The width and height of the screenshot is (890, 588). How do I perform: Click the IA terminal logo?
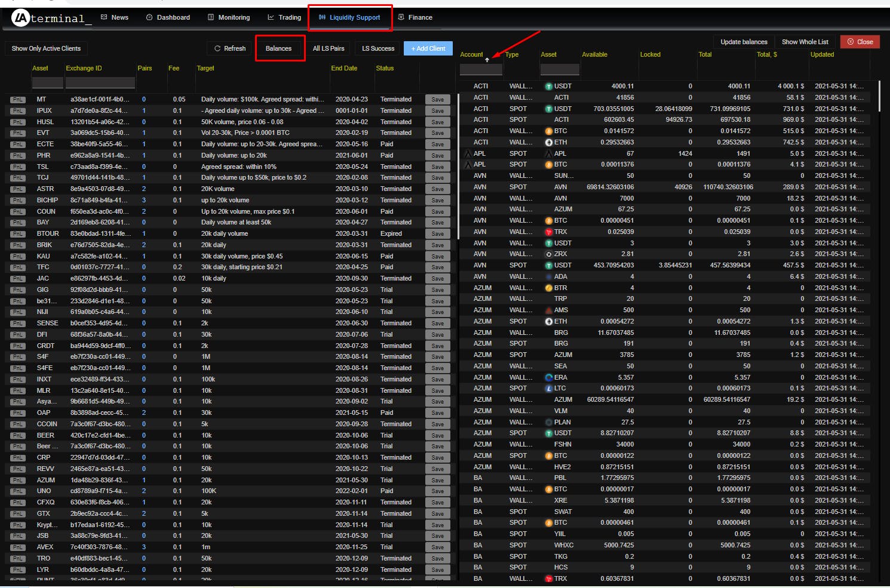click(50, 18)
